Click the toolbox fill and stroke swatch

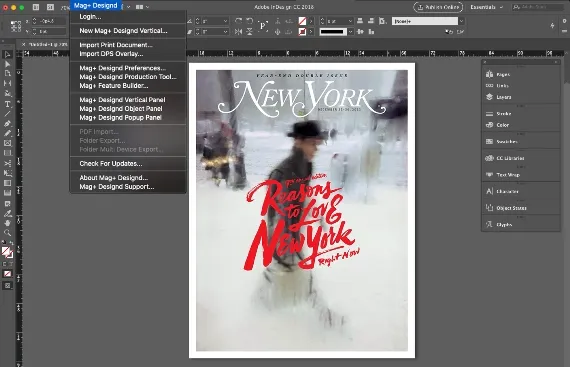point(7,252)
